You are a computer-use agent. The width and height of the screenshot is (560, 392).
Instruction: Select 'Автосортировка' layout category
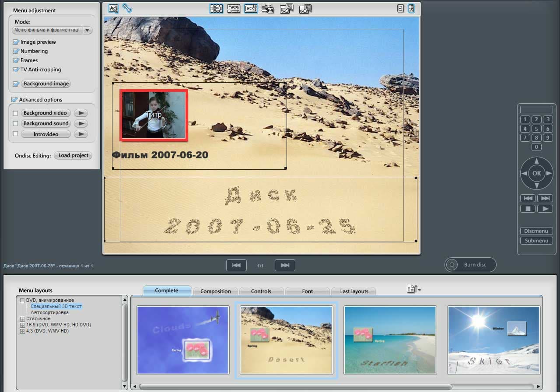[x=49, y=313]
